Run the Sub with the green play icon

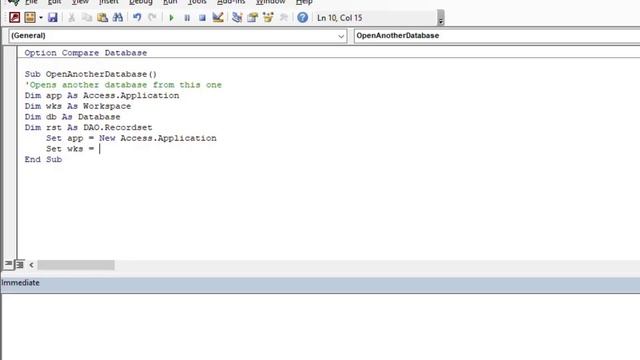point(171,18)
